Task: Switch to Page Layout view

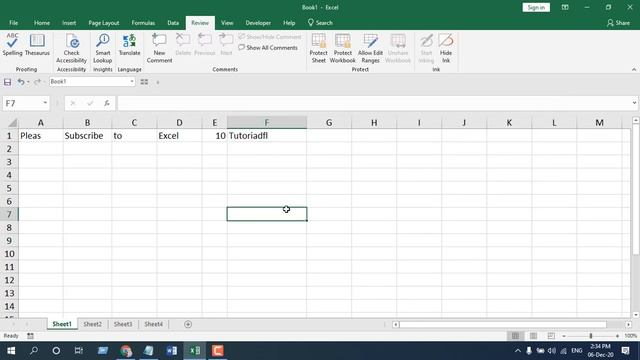Action: coord(533,336)
